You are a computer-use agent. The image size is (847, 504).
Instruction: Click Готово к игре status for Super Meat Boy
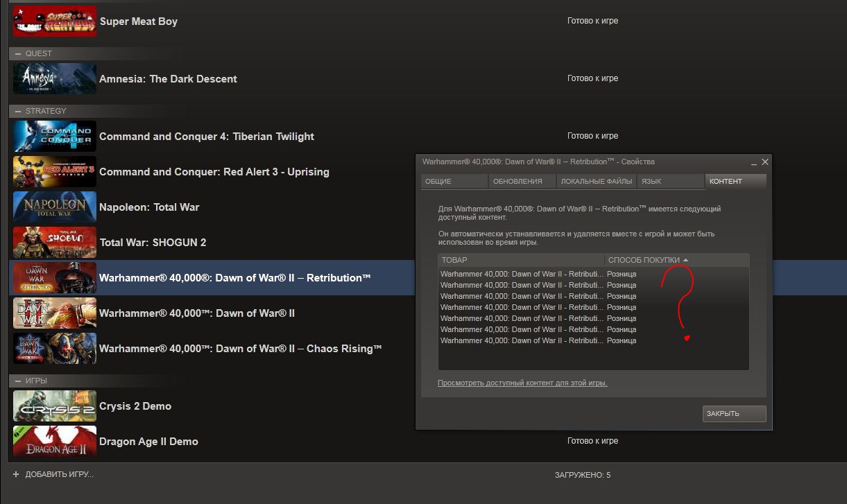[592, 21]
